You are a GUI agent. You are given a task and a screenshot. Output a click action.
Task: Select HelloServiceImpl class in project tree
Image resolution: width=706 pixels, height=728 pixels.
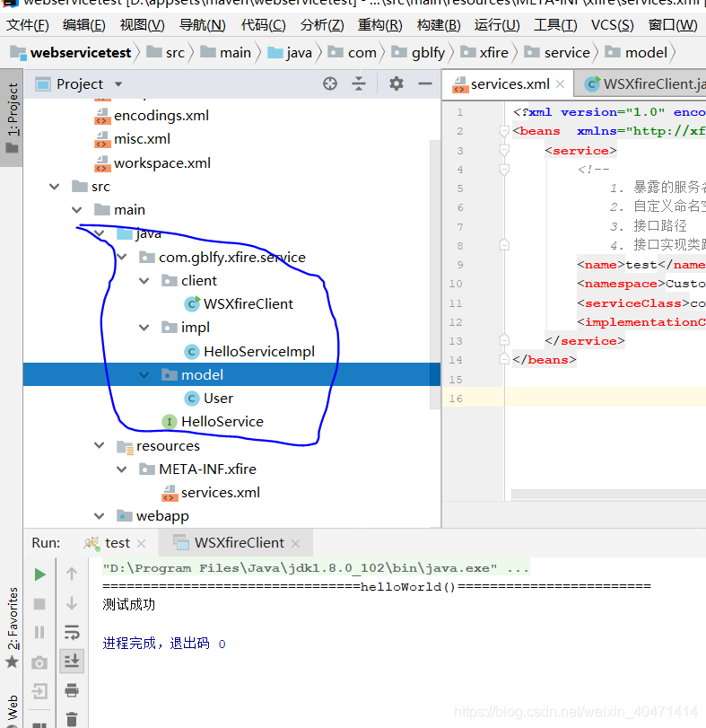pos(258,351)
